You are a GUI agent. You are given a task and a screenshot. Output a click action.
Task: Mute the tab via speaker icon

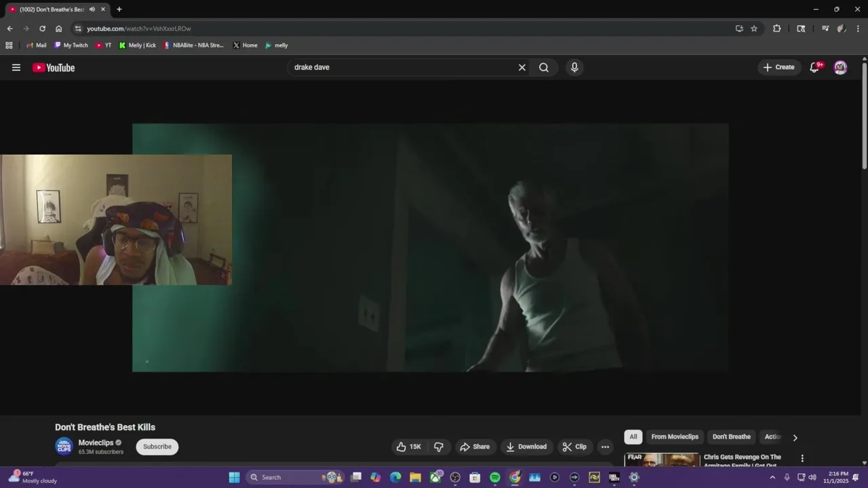tap(92, 9)
